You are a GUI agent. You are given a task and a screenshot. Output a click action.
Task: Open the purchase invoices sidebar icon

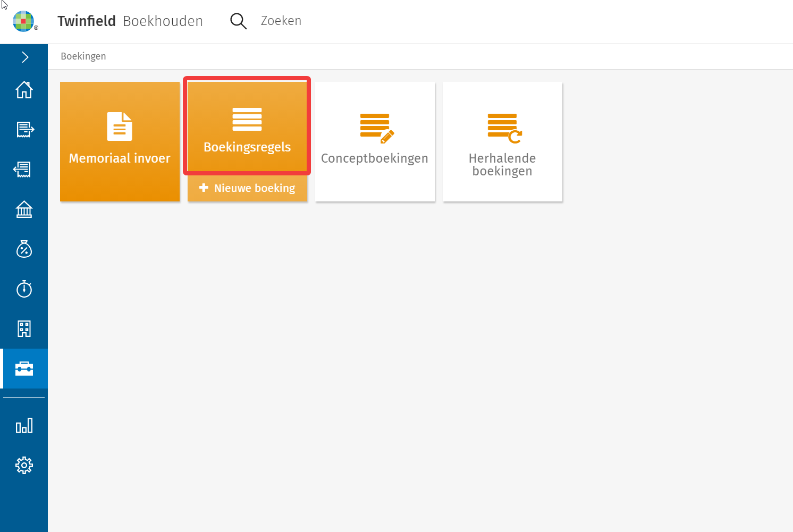pyautogui.click(x=24, y=170)
